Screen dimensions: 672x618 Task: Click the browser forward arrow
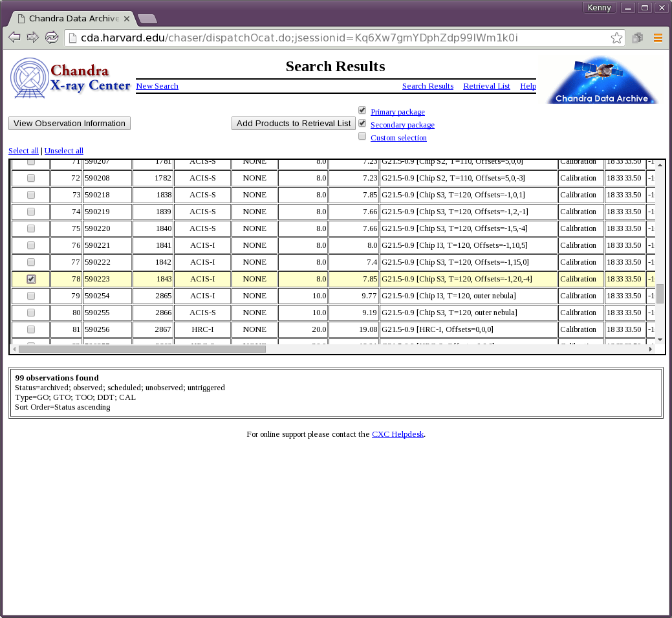tap(32, 38)
